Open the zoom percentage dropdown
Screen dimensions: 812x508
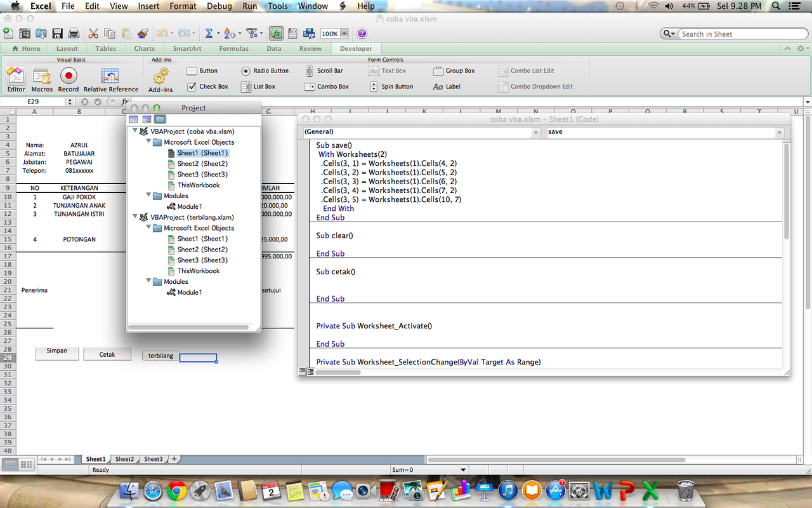coord(344,34)
